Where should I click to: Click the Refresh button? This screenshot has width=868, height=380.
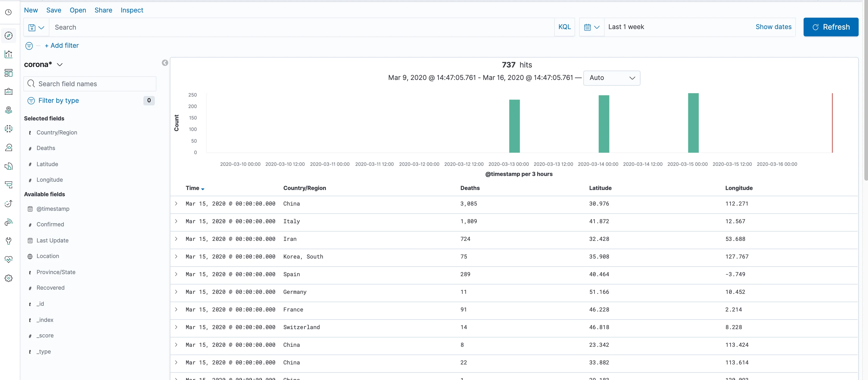pos(831,27)
